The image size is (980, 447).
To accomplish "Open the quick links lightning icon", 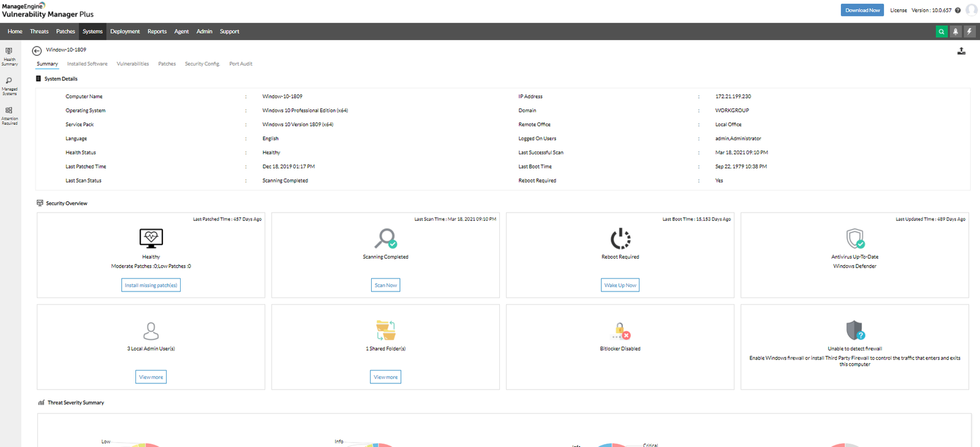I will click(970, 32).
